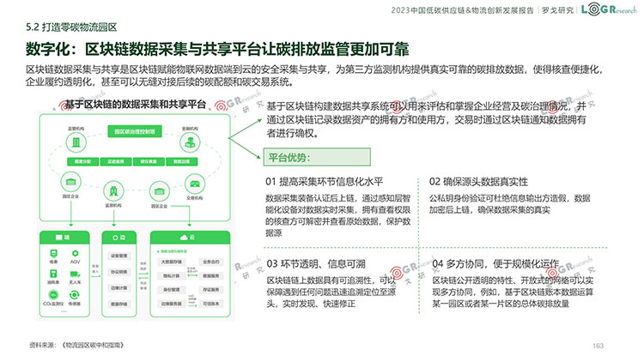Click the paragraph starting 数据采集装备认证后上链
Screen dimensions: 644x362
point(338,215)
